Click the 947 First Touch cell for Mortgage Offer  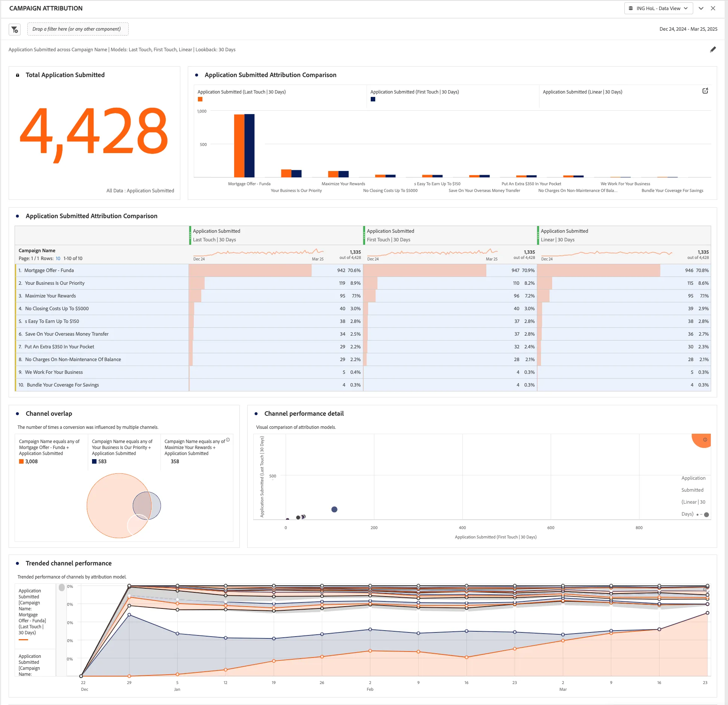point(450,271)
